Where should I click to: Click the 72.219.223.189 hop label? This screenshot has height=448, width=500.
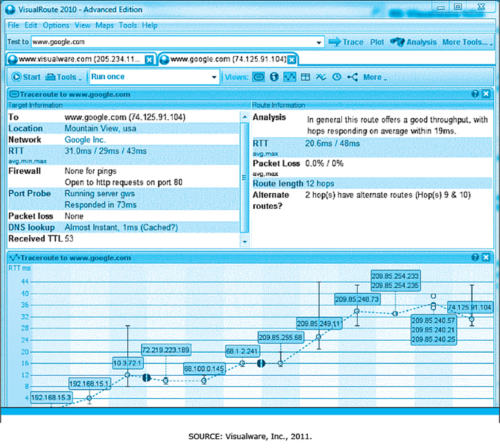coord(166,350)
